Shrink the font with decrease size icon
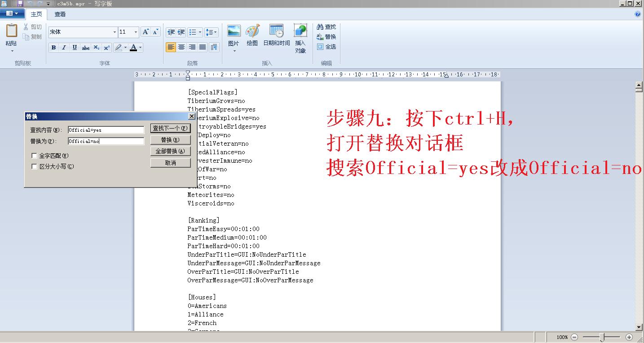Viewport: 644px width, 343px height. [x=155, y=32]
